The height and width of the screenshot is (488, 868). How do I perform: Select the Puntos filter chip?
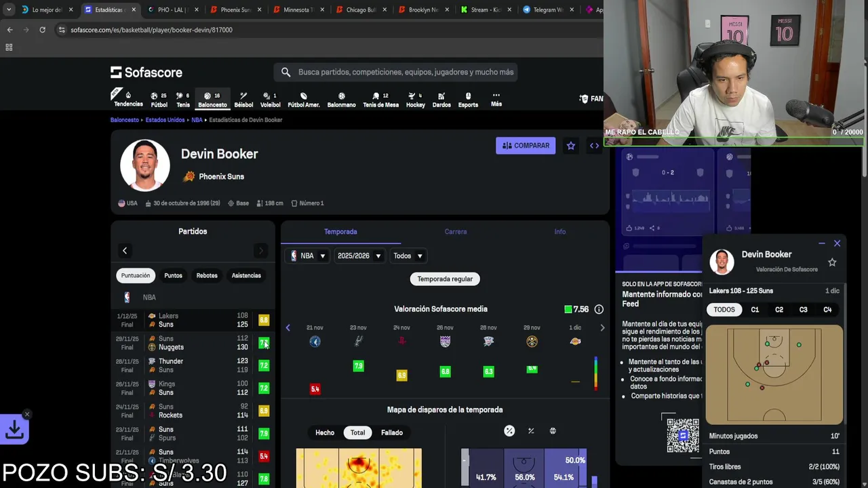[x=173, y=276]
